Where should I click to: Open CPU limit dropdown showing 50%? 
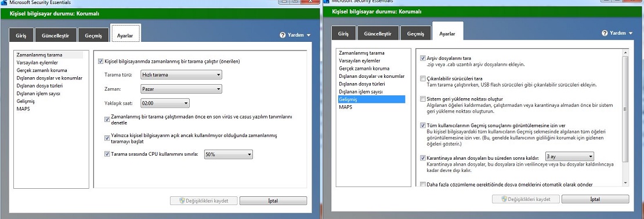coord(229,155)
